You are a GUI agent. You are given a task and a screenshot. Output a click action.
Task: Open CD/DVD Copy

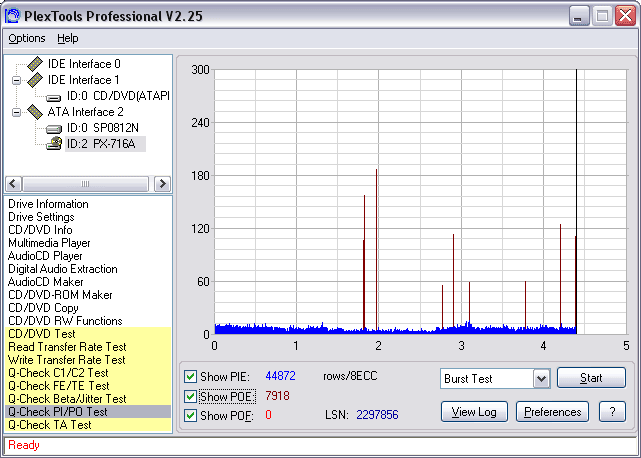(43, 308)
